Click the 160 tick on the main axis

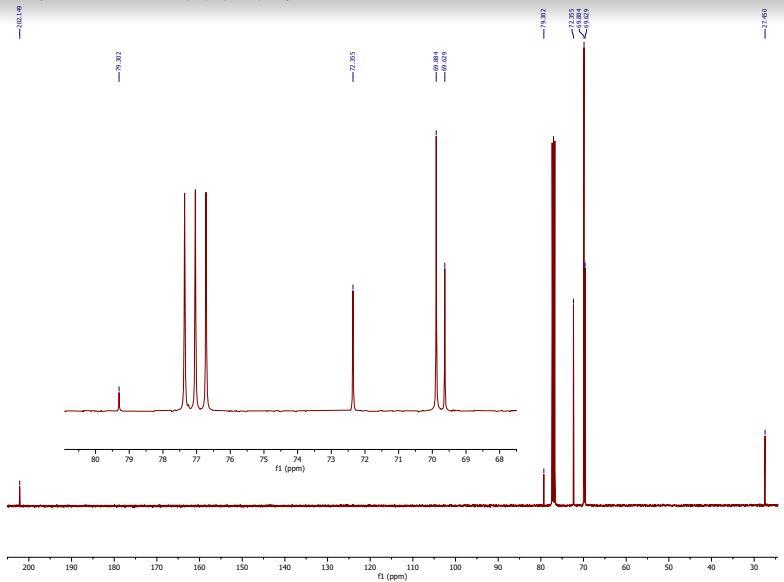click(x=200, y=568)
